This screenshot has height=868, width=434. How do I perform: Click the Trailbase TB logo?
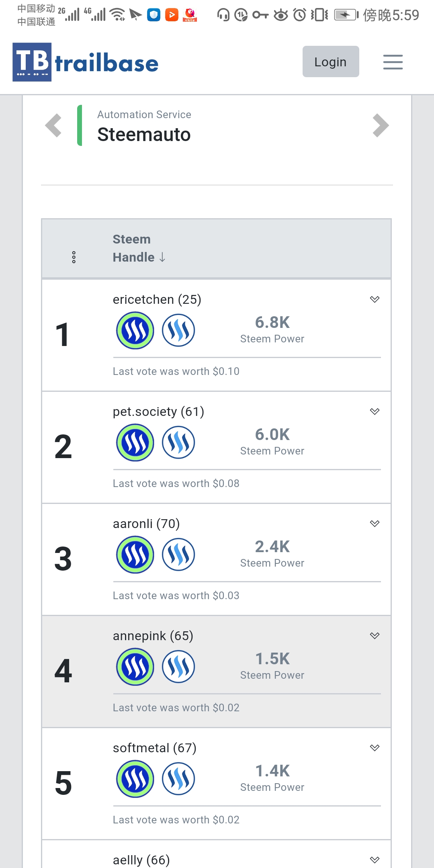(32, 62)
